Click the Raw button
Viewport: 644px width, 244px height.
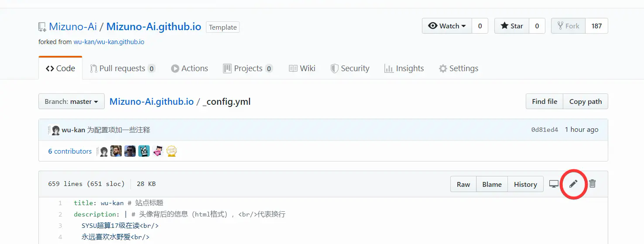(x=463, y=184)
